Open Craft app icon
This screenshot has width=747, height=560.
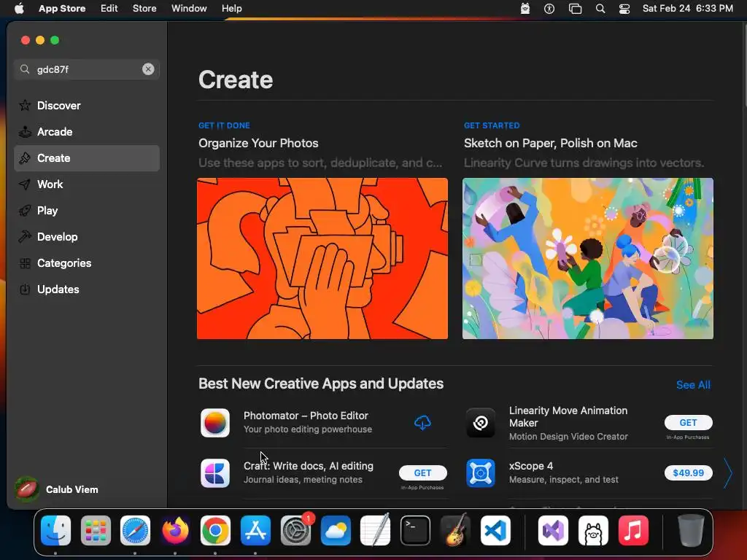(215, 473)
